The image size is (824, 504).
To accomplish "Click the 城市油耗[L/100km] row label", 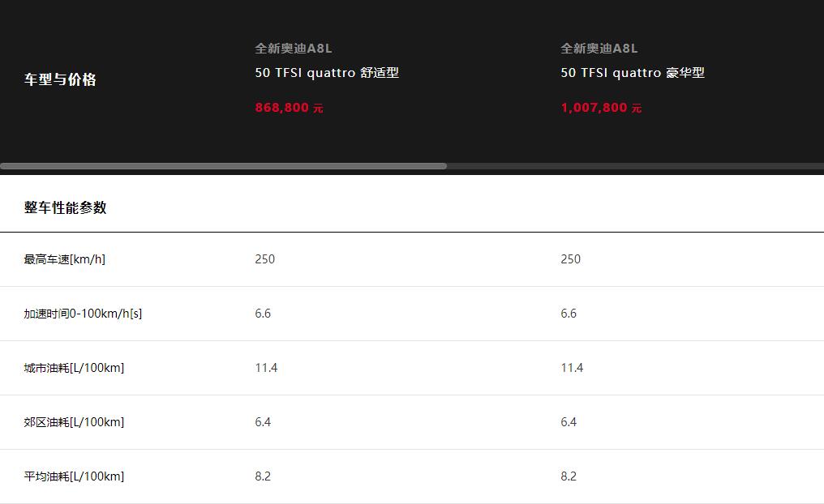I will [74, 368].
